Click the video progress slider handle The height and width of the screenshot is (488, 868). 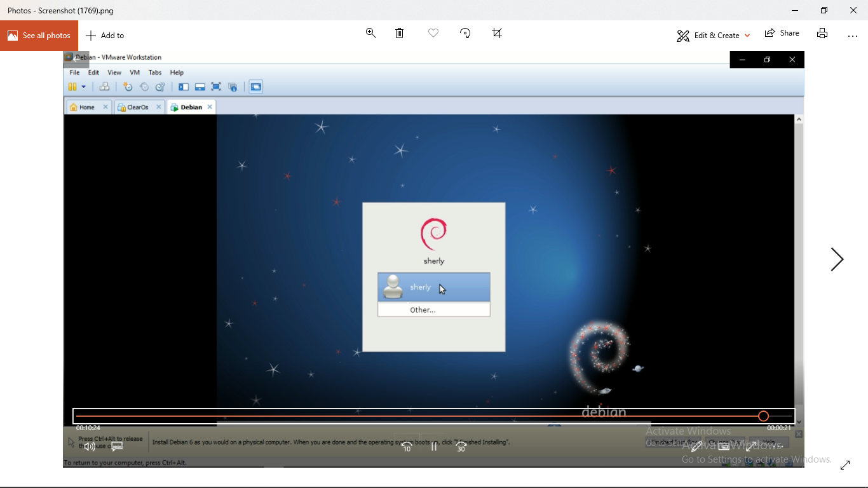pyautogui.click(x=764, y=416)
